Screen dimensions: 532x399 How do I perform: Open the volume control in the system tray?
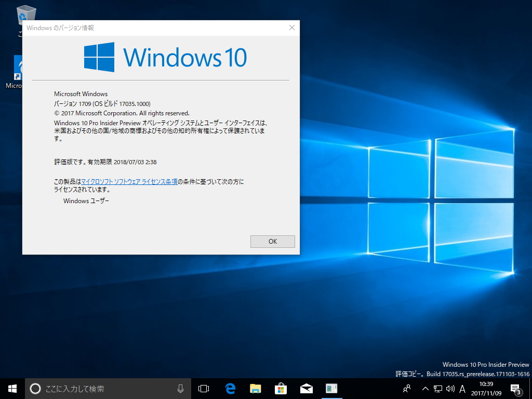pyautogui.click(x=449, y=388)
